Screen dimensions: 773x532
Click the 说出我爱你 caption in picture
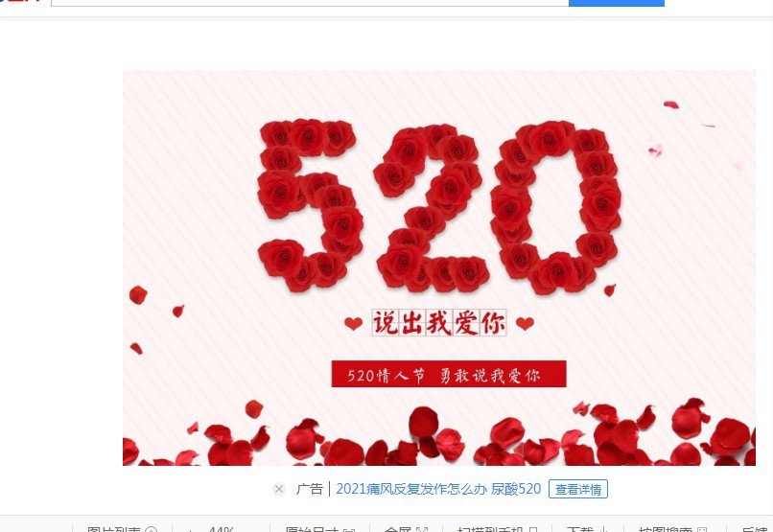tap(438, 323)
